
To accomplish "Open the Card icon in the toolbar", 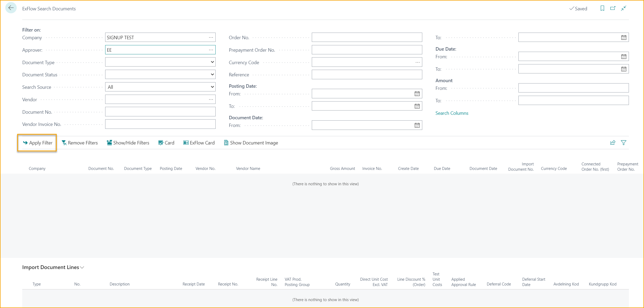I will click(161, 143).
